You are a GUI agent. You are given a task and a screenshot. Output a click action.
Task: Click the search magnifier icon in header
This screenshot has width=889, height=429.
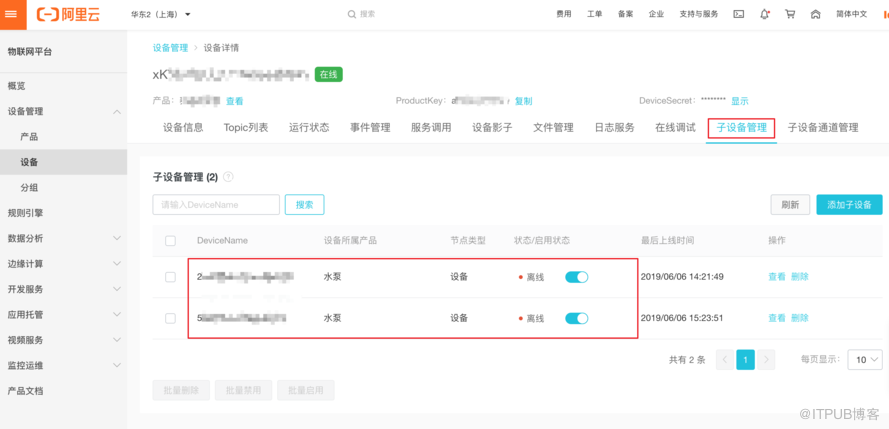pos(352,14)
